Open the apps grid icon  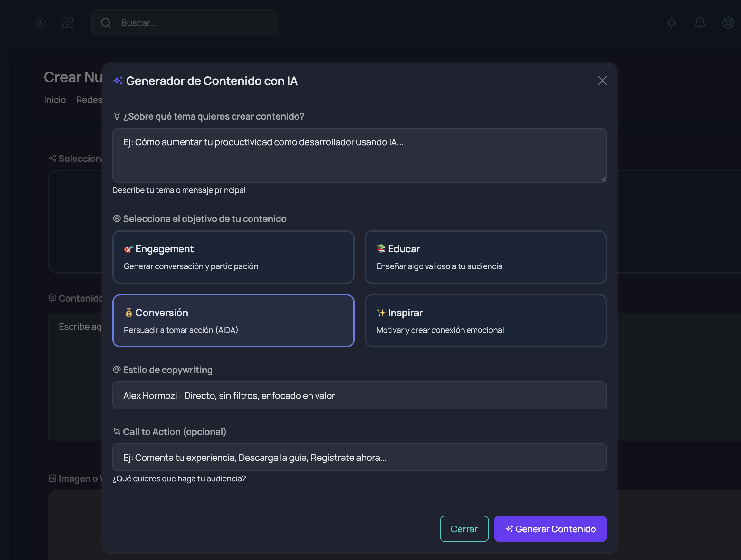click(68, 23)
